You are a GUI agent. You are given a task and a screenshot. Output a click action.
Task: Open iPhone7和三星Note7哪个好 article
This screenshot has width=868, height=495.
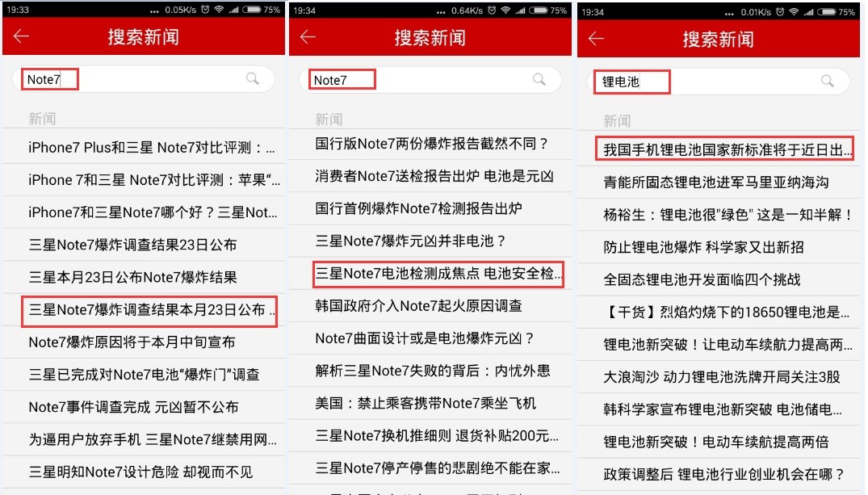tap(144, 212)
